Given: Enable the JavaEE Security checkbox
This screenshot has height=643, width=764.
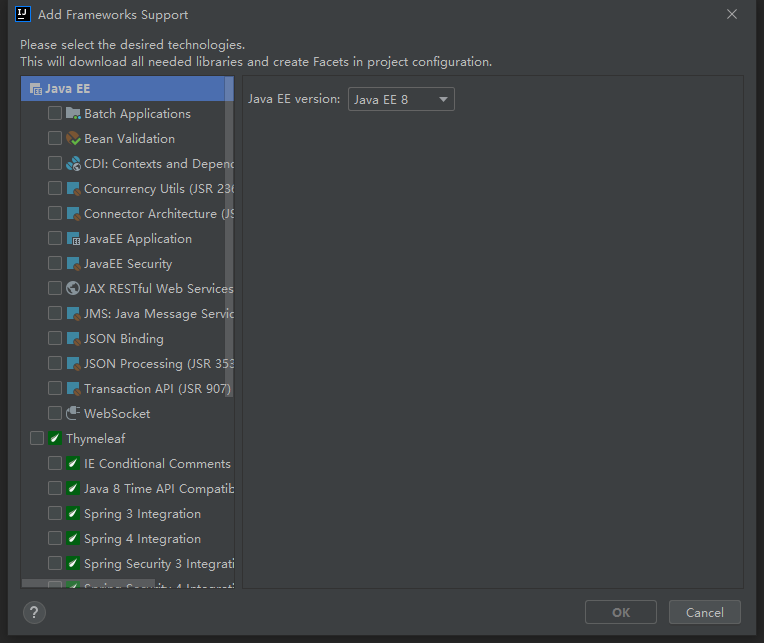Looking at the screenshot, I should [x=55, y=263].
